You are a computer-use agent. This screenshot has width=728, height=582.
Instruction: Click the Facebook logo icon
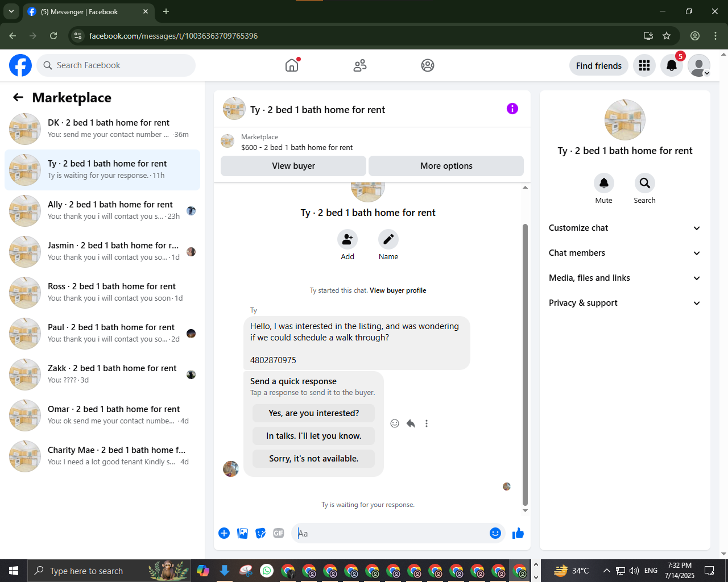[x=20, y=65]
